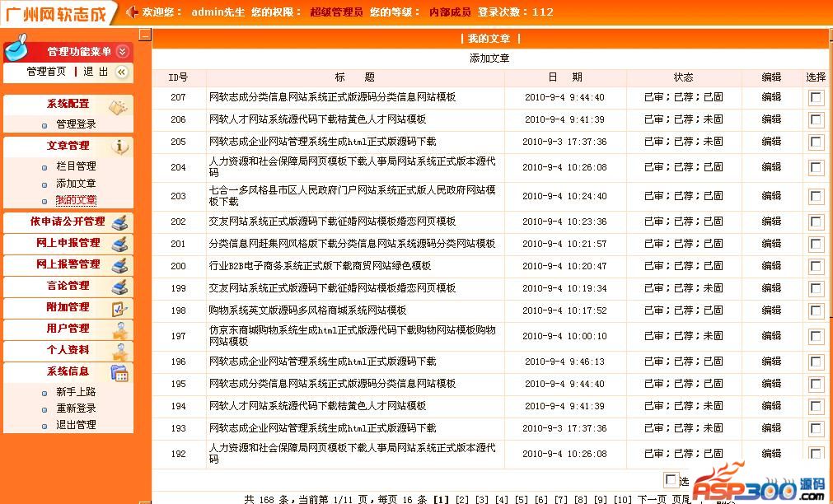Open 我的文章 sidebar menu item
The width and height of the screenshot is (833, 504).
pyautogui.click(x=76, y=200)
